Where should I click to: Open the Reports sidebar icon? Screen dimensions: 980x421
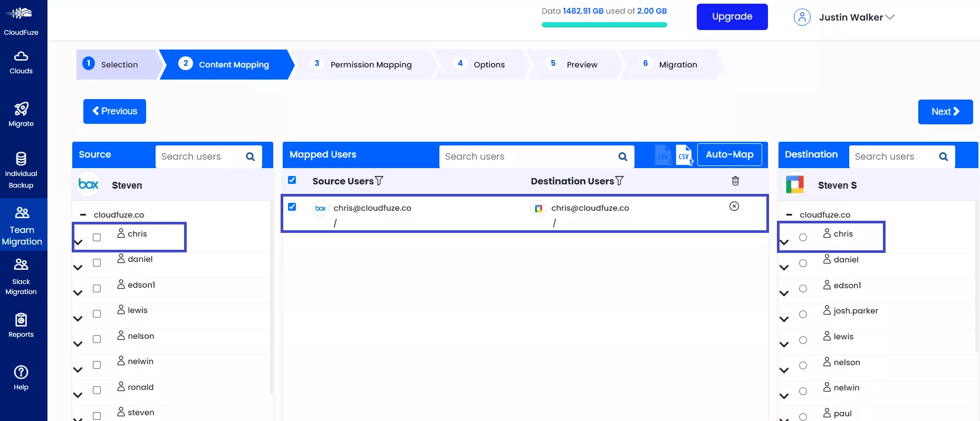coord(21,319)
